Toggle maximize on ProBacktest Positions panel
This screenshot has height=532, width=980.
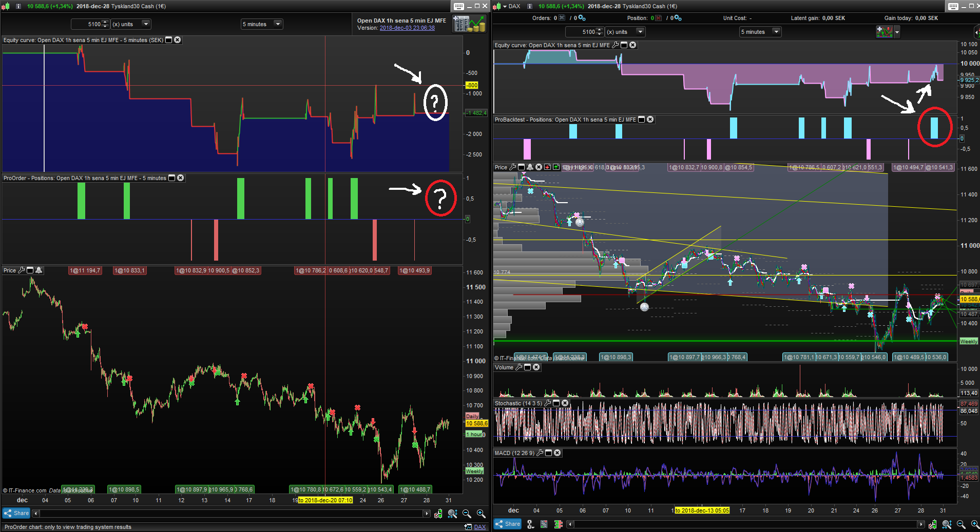(x=641, y=120)
